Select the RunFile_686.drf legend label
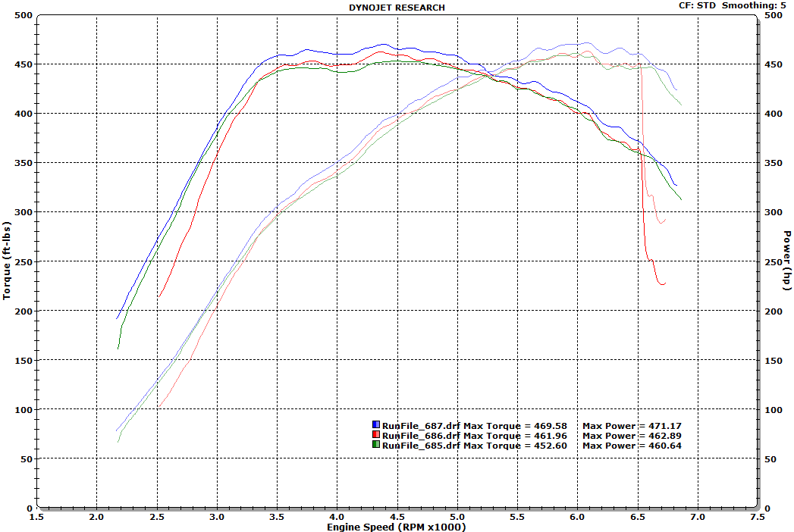 [x=421, y=436]
